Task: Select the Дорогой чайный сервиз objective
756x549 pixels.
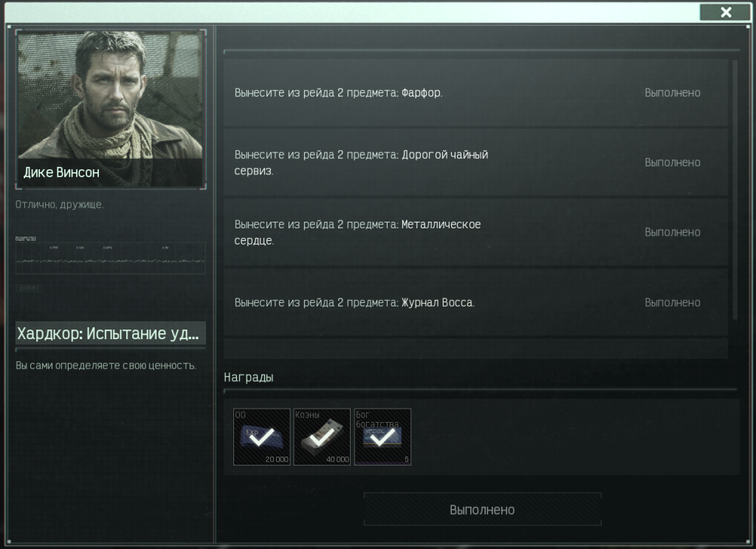Action: [x=476, y=163]
